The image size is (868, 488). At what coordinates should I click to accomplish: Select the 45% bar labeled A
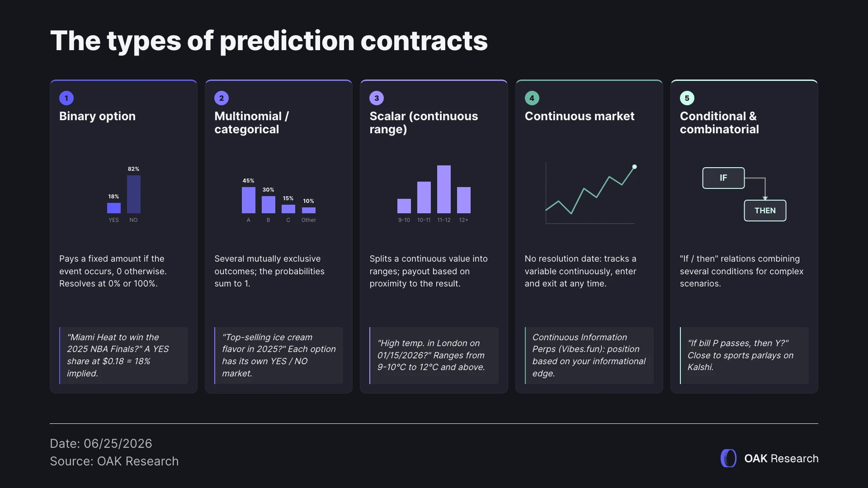[248, 200]
